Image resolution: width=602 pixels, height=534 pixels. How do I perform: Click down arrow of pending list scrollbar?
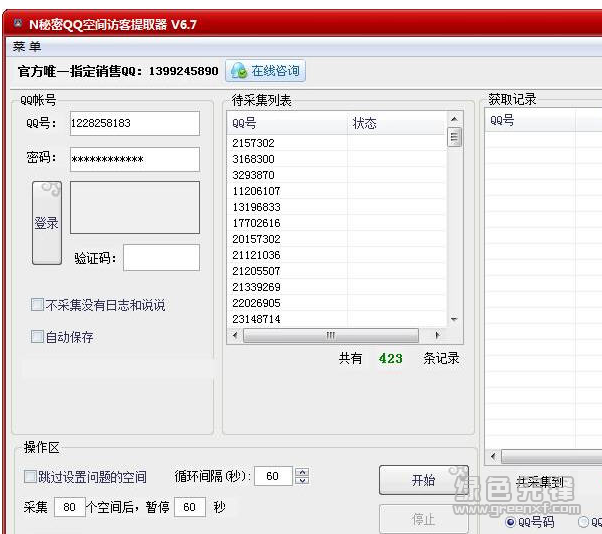(455, 319)
